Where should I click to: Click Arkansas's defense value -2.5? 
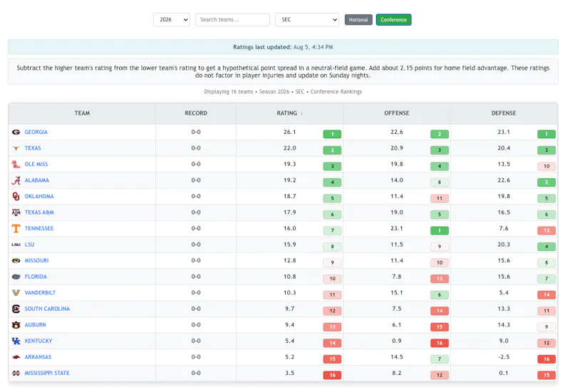coord(504,357)
